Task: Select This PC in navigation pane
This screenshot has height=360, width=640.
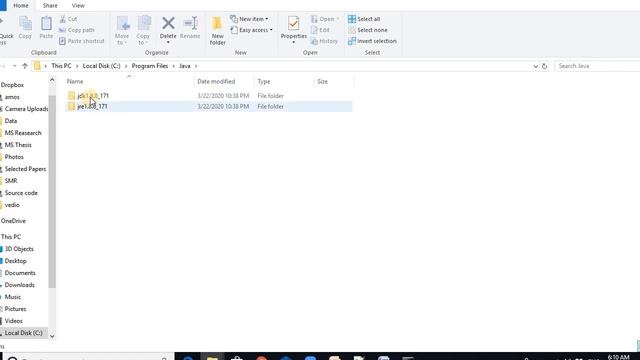Action: coord(11,237)
